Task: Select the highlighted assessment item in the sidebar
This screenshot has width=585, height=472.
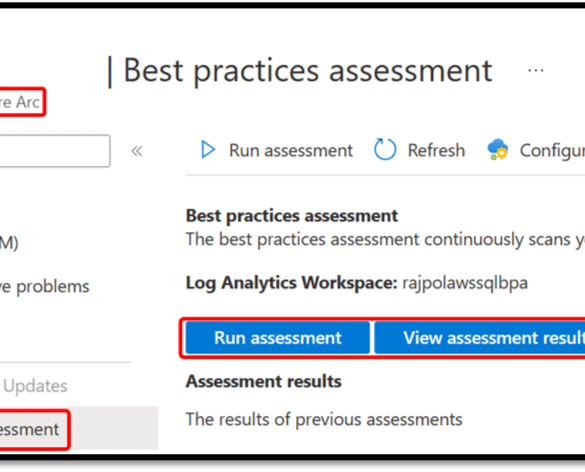Action: click(x=29, y=429)
